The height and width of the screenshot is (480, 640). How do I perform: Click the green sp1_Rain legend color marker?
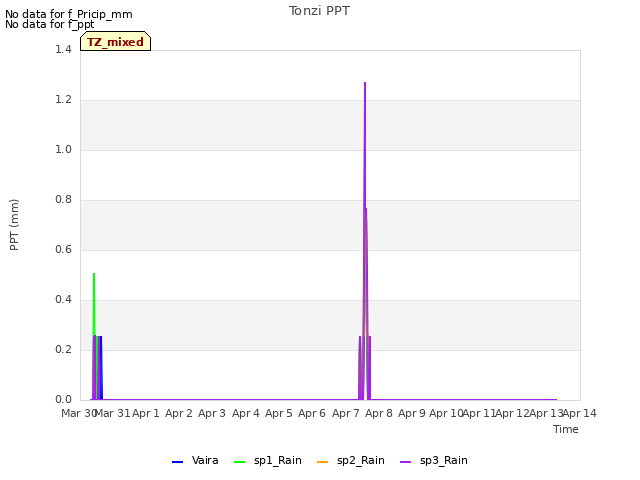(240, 462)
